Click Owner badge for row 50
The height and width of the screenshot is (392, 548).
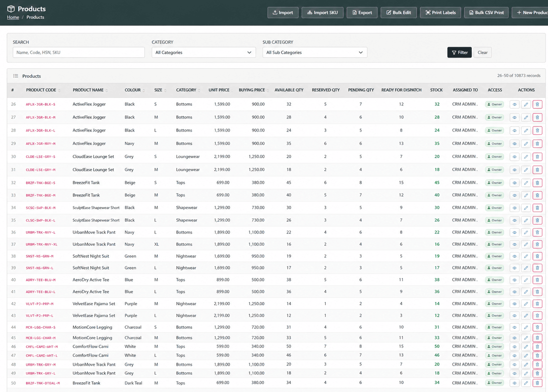(494, 383)
